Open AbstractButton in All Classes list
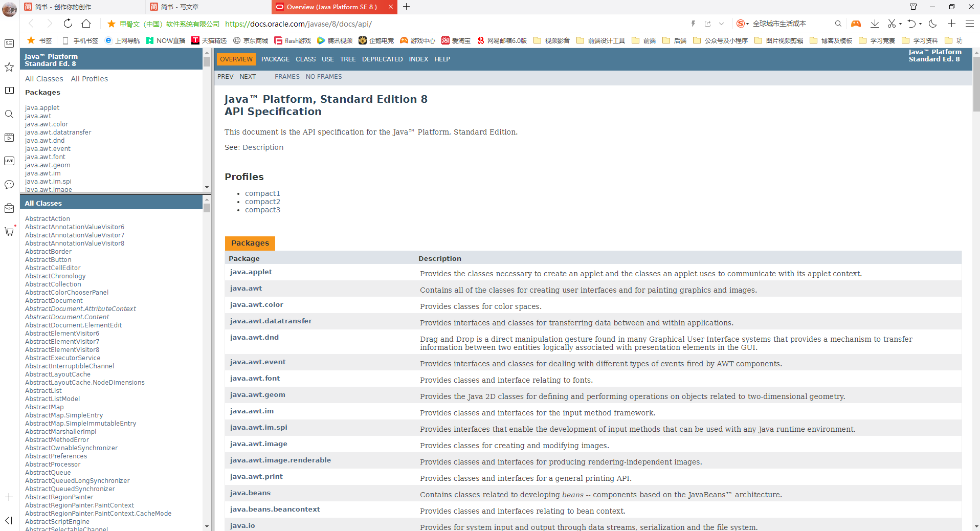The height and width of the screenshot is (531, 980). [x=48, y=260]
